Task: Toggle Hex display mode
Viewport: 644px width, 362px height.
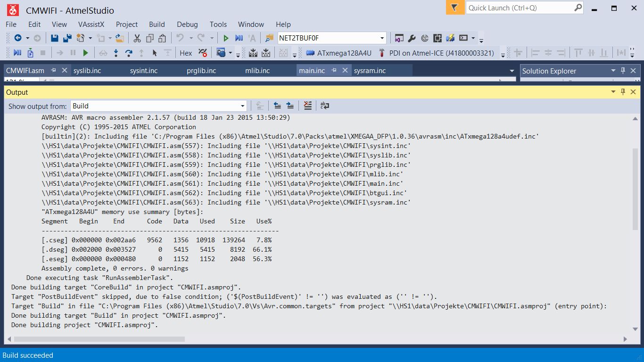Action: 186,53
